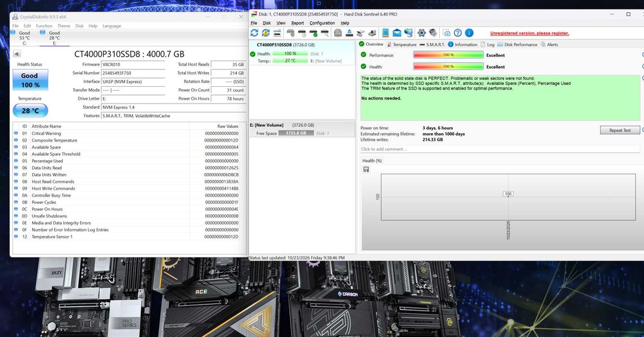The height and width of the screenshot is (337, 644).
Task: Click the blue envelope e-mail icon
Action: [x=397, y=33]
